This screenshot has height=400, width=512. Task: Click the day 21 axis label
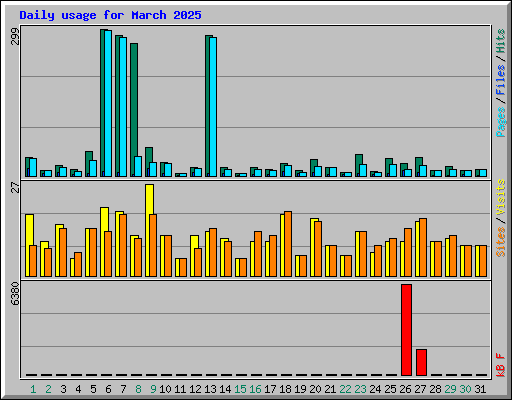(330, 389)
